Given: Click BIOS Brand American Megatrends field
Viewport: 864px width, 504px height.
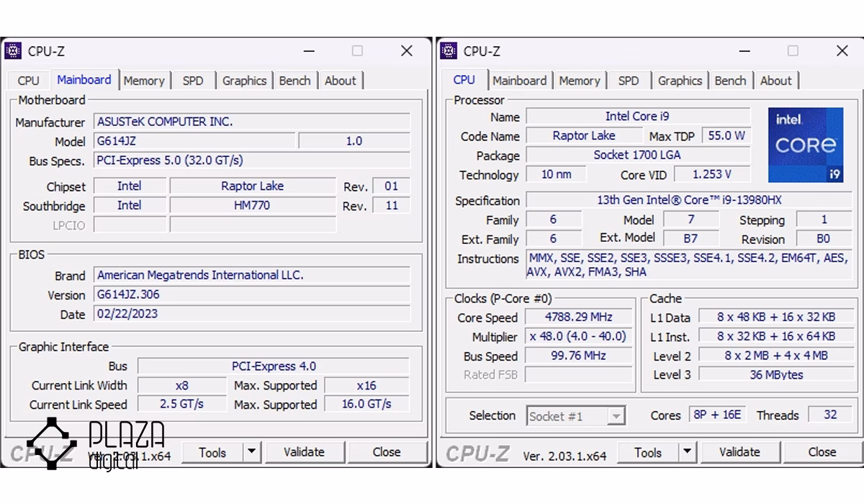Looking at the screenshot, I should (252, 275).
